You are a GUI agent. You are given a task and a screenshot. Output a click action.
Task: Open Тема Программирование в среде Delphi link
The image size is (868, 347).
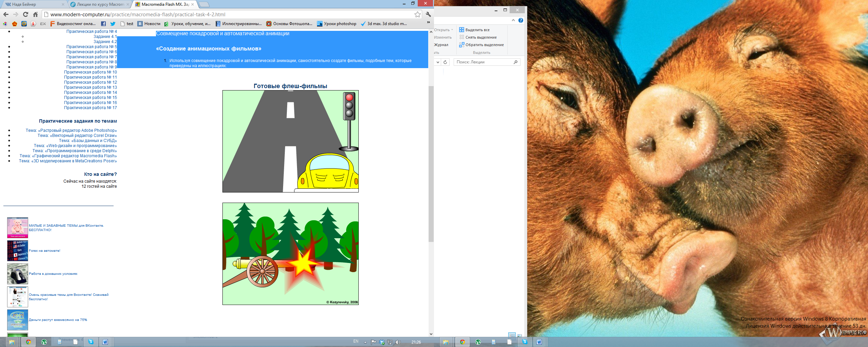click(x=75, y=151)
